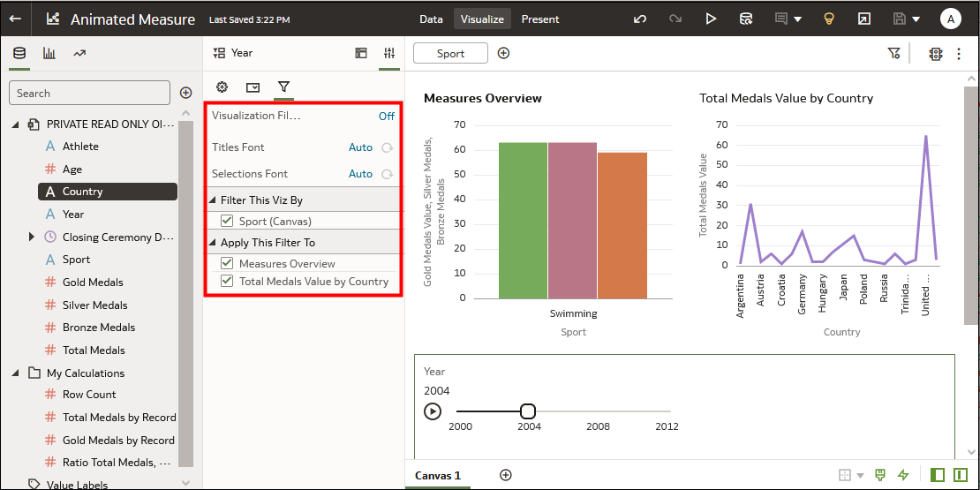Click the preview play icon in header
Viewport: 980px width, 490px height.
[711, 19]
